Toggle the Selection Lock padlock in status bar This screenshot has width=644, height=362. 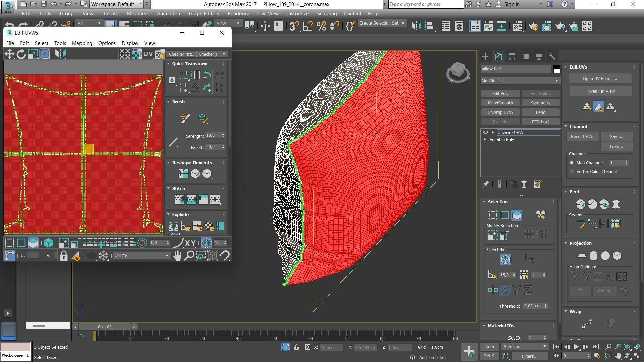tap(297, 347)
